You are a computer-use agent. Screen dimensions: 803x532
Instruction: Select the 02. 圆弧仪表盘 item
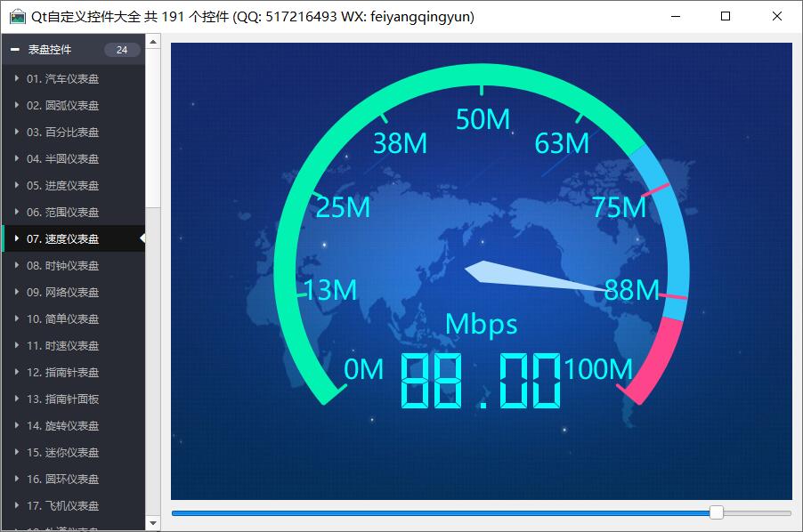pyautogui.click(x=62, y=105)
